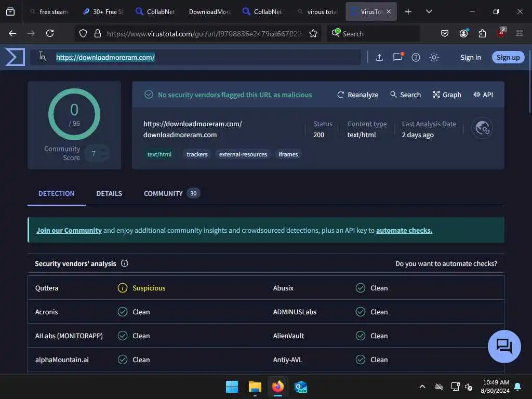Click the VirusTotal URL search field
Image resolution: width=532 pixels, height=399 pixels.
tap(195, 57)
